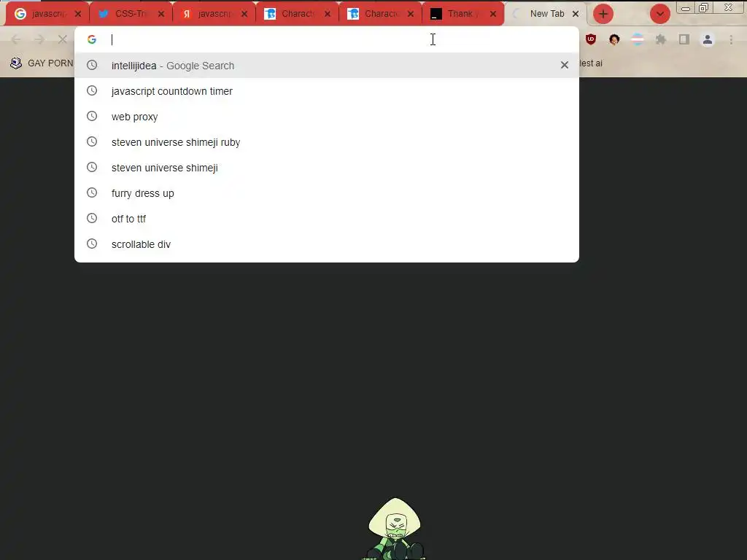Close the first Character tab

click(x=328, y=14)
